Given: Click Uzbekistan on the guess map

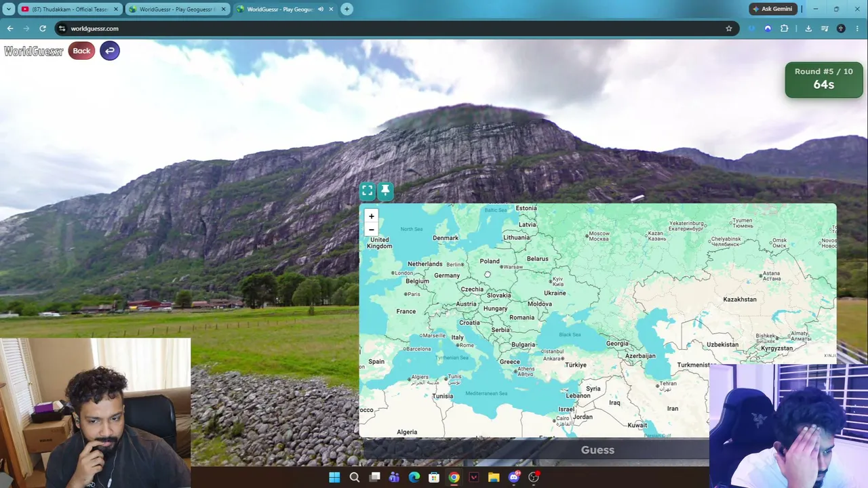Looking at the screenshot, I should tap(723, 344).
